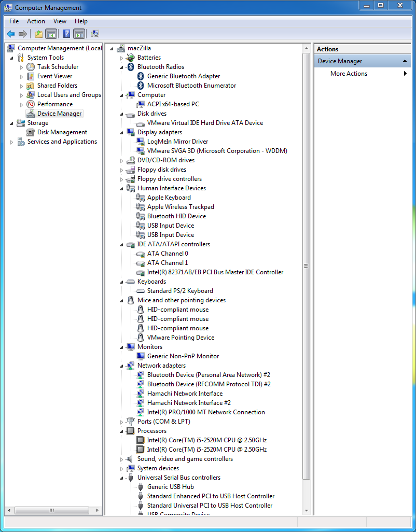
Task: Click the Shared Folders icon
Action: point(31,86)
